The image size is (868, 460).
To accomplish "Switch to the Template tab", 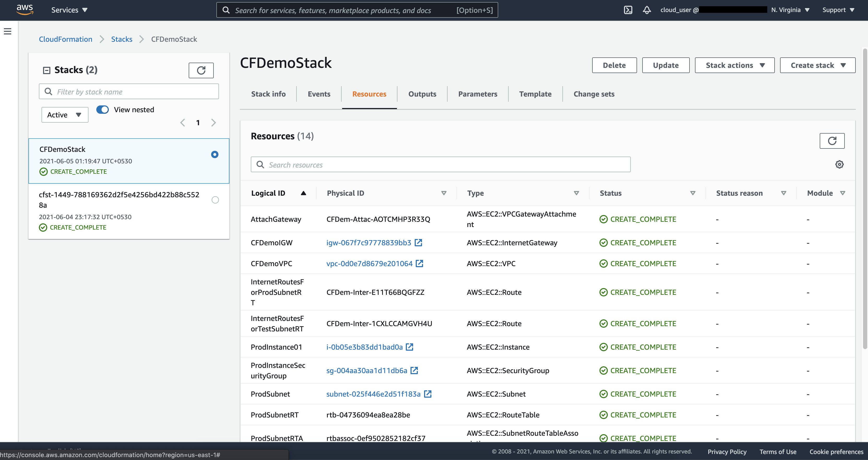I will 535,94.
